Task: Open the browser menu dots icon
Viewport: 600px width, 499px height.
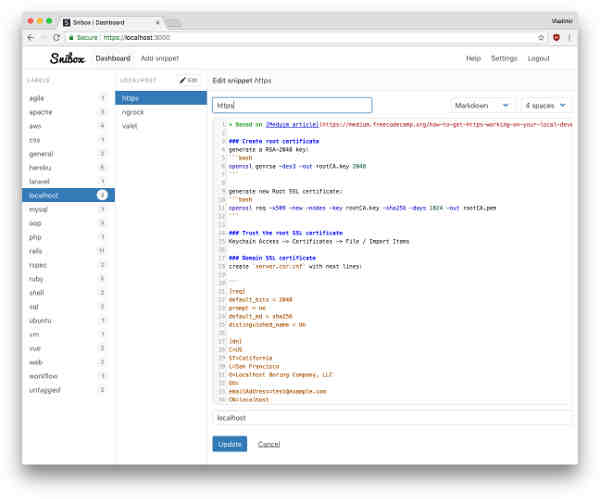Action: pyautogui.click(x=570, y=38)
